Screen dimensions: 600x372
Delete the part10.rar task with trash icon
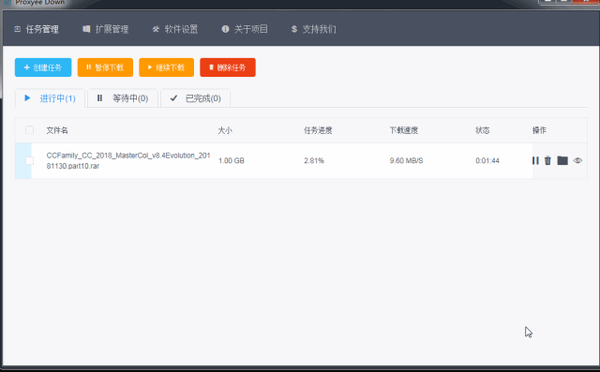[548, 161]
